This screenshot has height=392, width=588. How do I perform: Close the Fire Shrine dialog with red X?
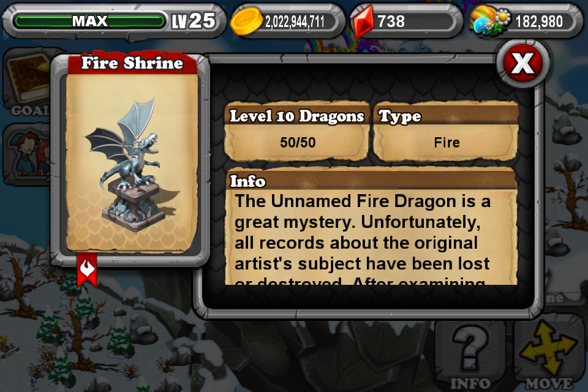coord(522,63)
